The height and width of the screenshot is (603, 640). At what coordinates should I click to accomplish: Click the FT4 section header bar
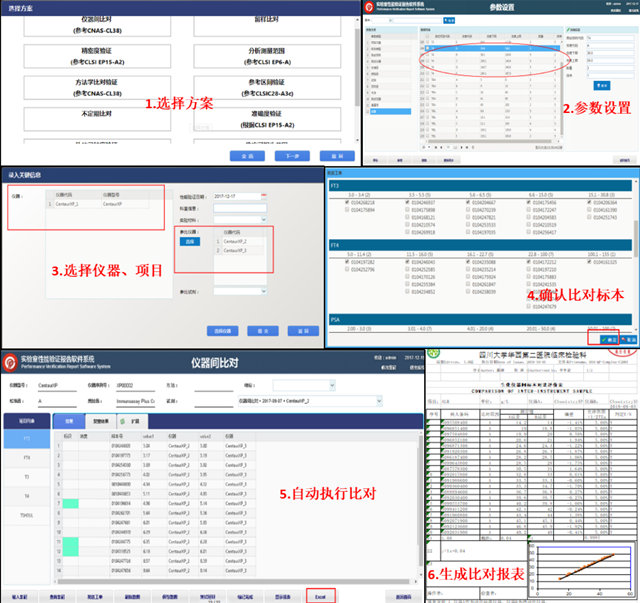tap(480, 245)
